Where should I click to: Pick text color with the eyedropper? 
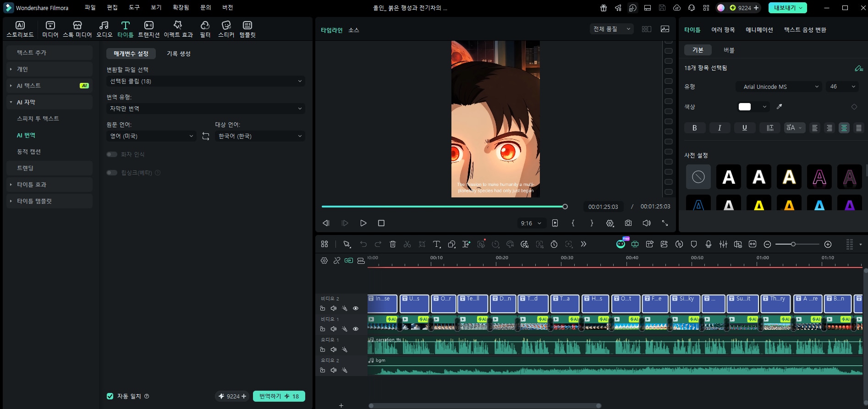tap(779, 107)
